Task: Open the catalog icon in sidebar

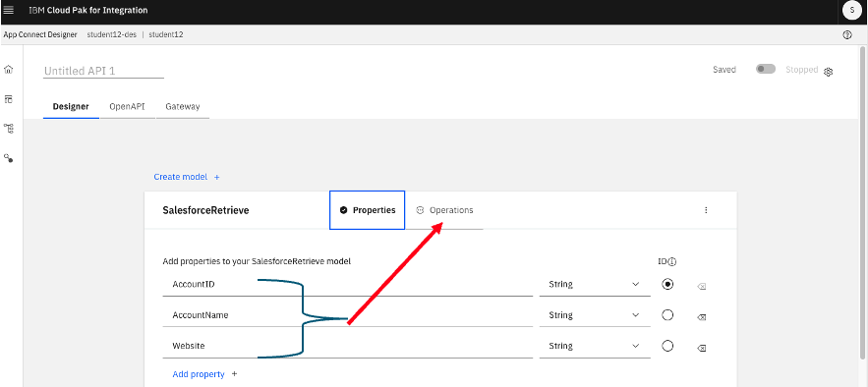Action: coord(8,99)
